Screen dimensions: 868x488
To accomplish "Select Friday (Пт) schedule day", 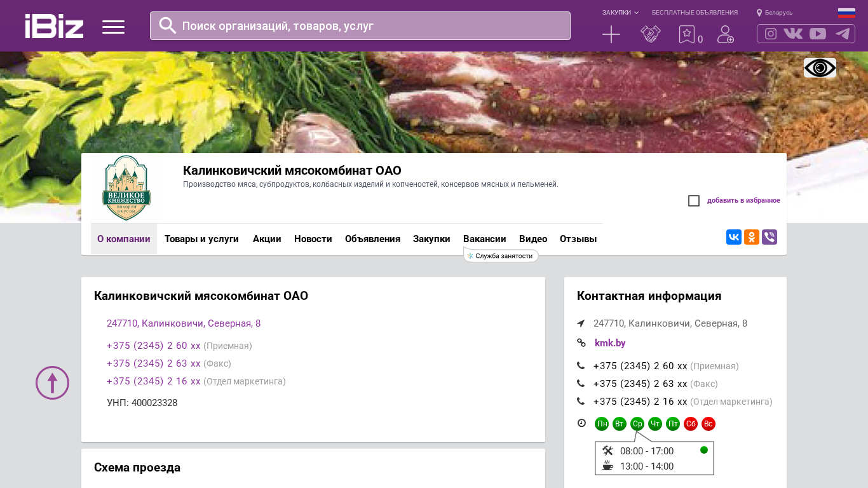I will point(673,424).
